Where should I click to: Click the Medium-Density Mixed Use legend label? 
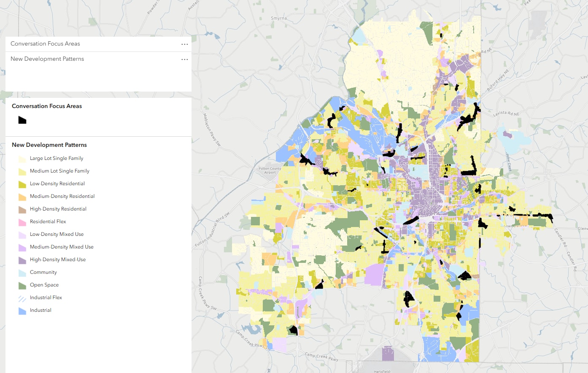62,247
